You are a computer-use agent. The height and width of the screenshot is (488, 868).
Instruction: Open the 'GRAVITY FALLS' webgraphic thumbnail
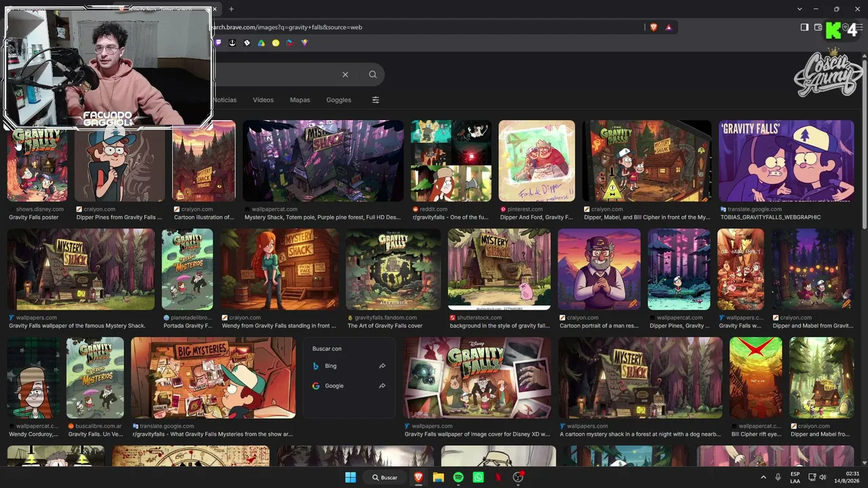[x=787, y=161]
